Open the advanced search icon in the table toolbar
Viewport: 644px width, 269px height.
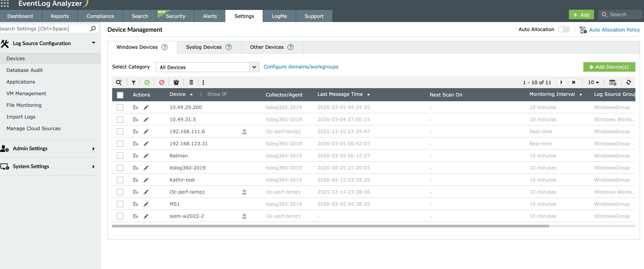(119, 82)
